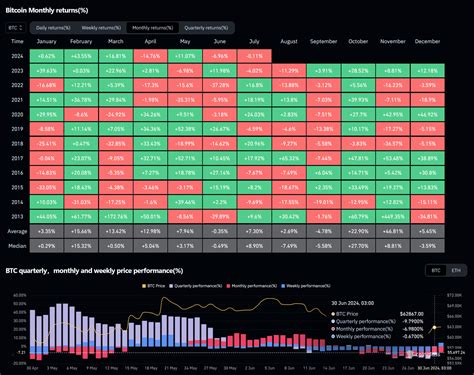The image size is (474, 375).
Task: Toggle the Quarterly performance(%) legend series
Action: pos(196,286)
